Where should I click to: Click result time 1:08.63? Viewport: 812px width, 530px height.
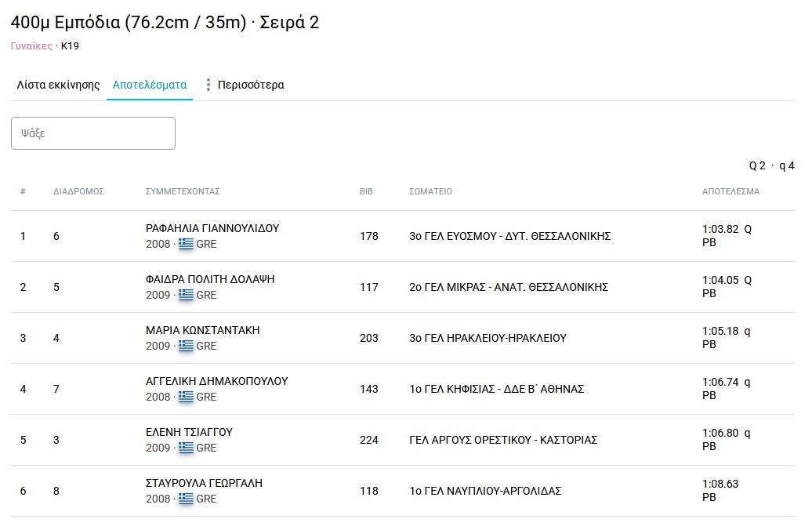[x=720, y=484]
